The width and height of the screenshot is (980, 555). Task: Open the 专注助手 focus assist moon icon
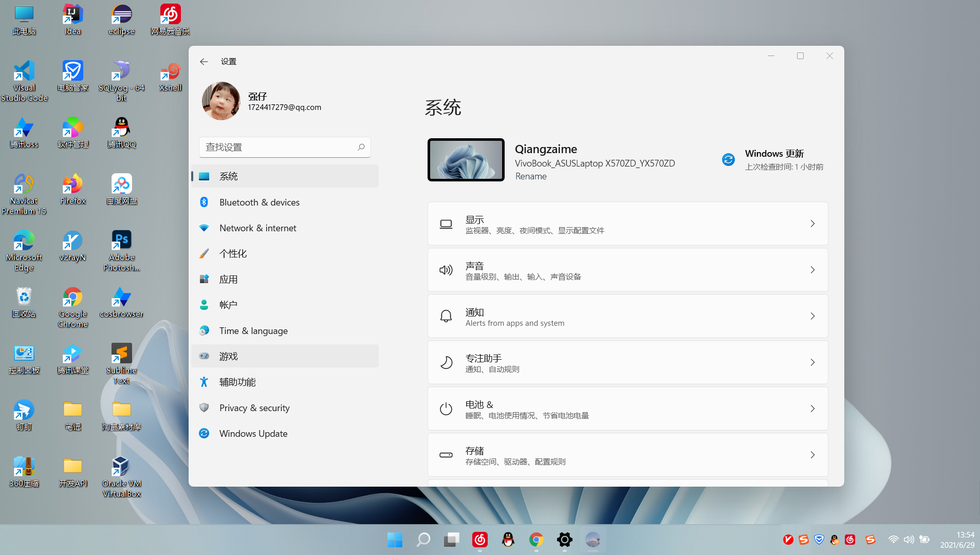tap(446, 362)
